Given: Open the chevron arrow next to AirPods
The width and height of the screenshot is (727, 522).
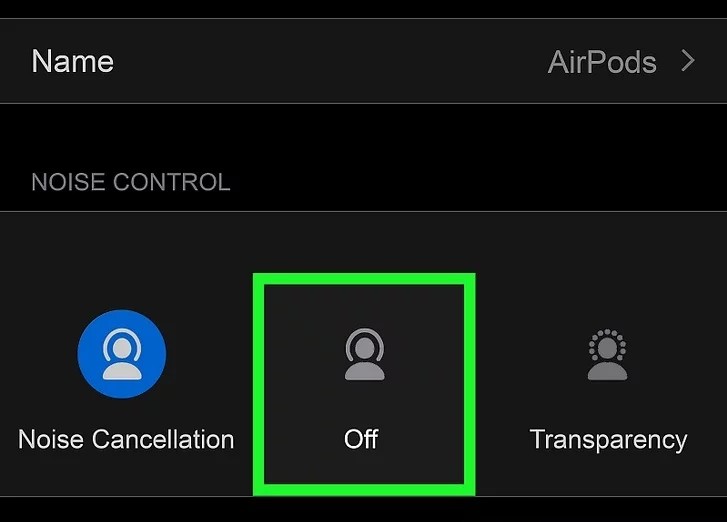Looking at the screenshot, I should pos(688,61).
